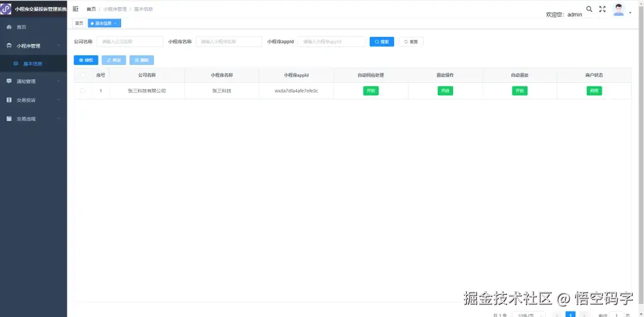
Task: Toggle the 商户状态 启用 tag
Action: pos(595,91)
